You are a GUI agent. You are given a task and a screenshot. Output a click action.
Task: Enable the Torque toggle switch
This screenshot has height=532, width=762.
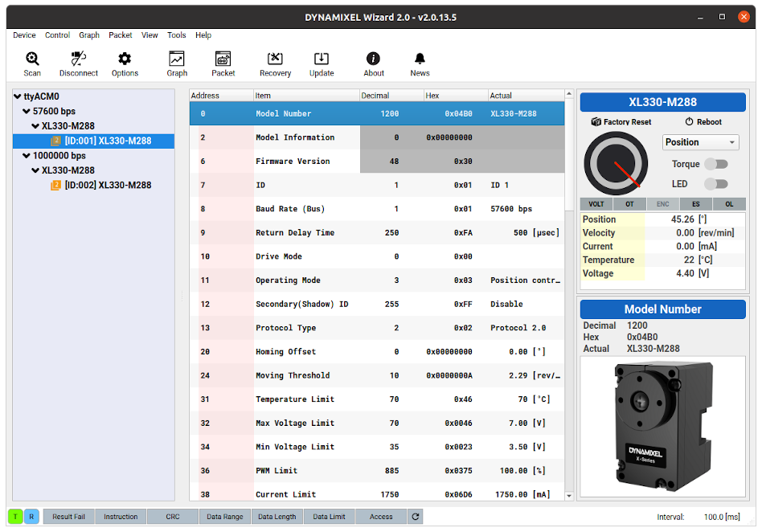point(715,164)
